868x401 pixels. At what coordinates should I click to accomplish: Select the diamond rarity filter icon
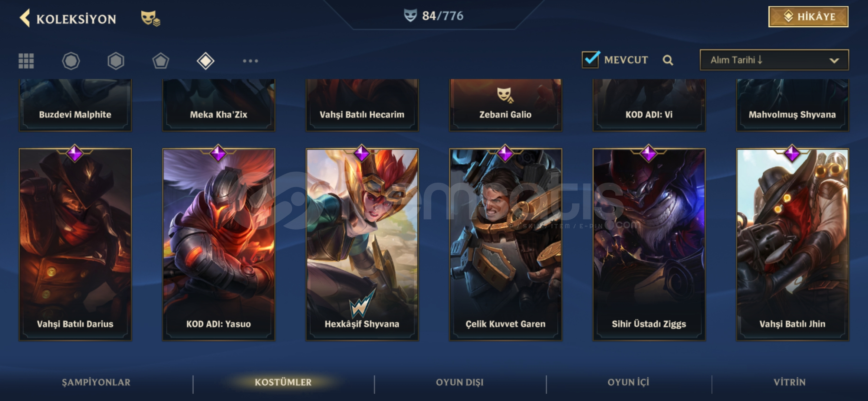[206, 61]
